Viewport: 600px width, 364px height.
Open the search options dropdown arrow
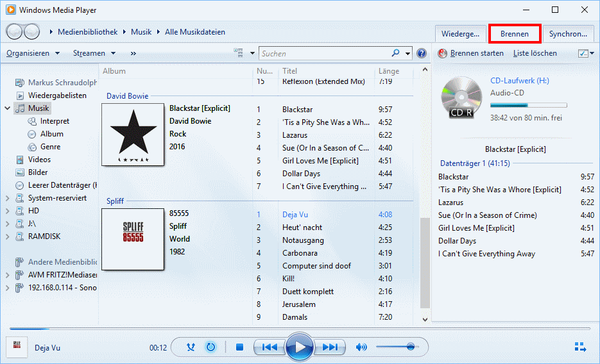pyautogui.click(x=407, y=53)
